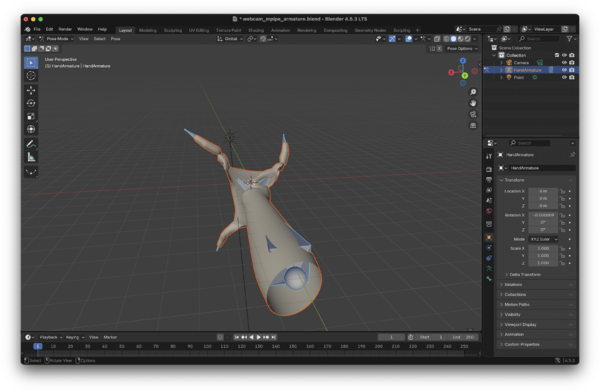This screenshot has width=600, height=392.
Task: Expand the Viewport Display panel
Action: point(537,324)
